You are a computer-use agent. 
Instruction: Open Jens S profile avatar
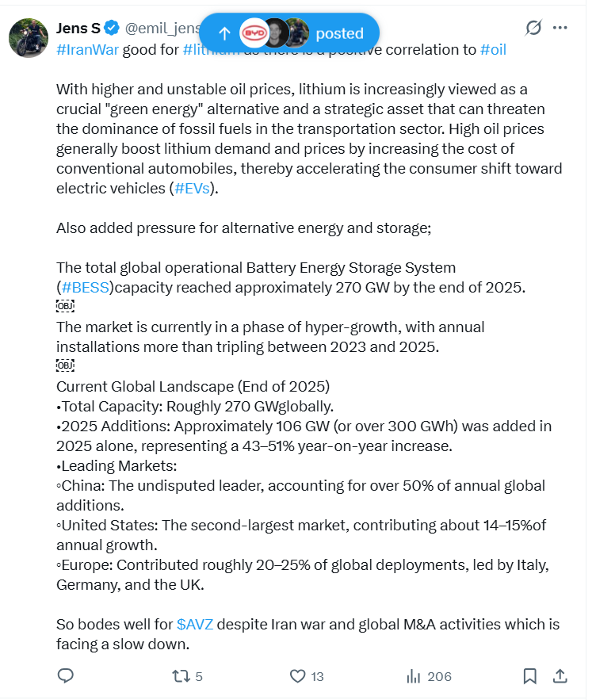[29, 37]
